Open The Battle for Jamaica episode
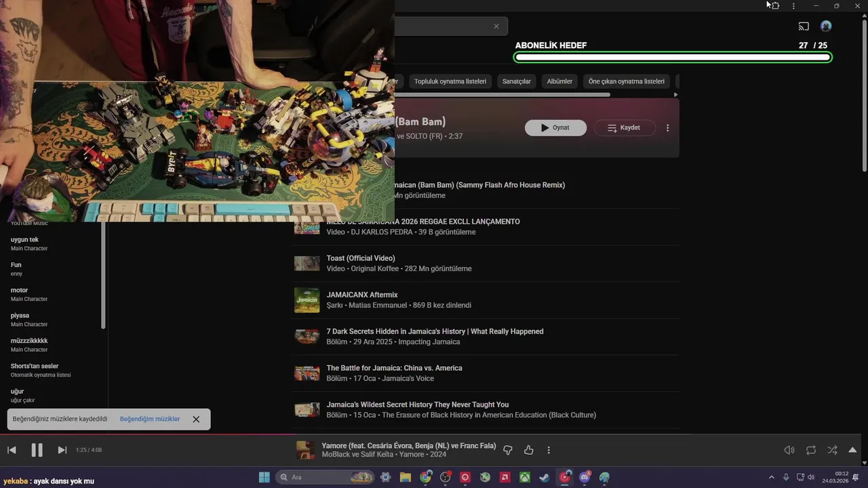 [x=394, y=368]
